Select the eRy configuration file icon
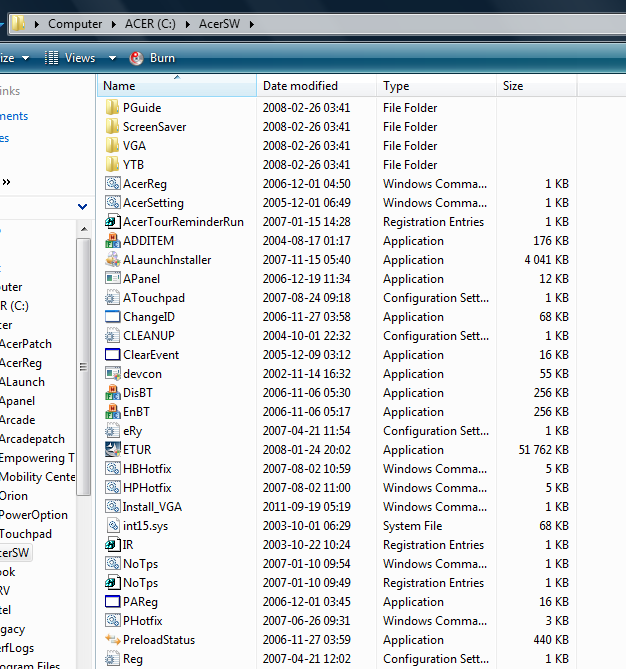This screenshot has width=626, height=669. tap(113, 430)
